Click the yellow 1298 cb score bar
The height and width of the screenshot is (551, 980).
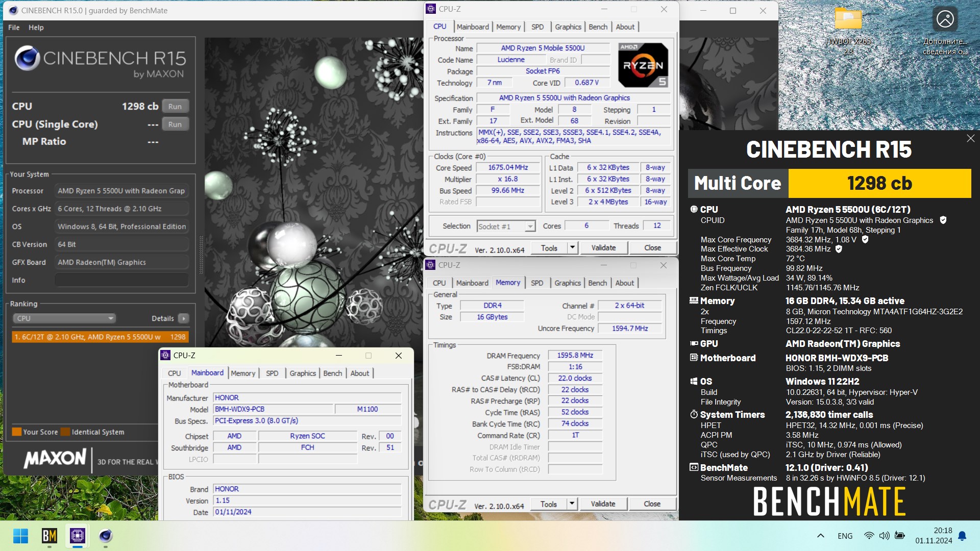click(879, 183)
